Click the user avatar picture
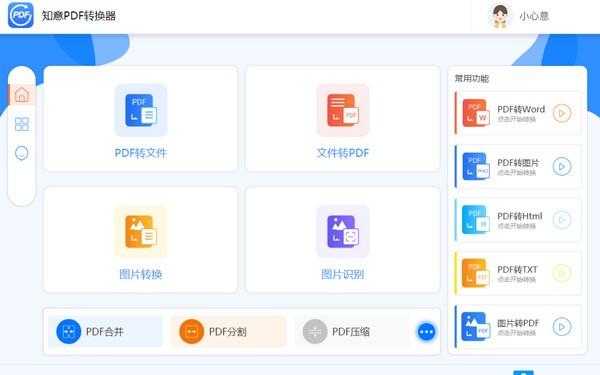The height and width of the screenshot is (375, 600). [500, 16]
